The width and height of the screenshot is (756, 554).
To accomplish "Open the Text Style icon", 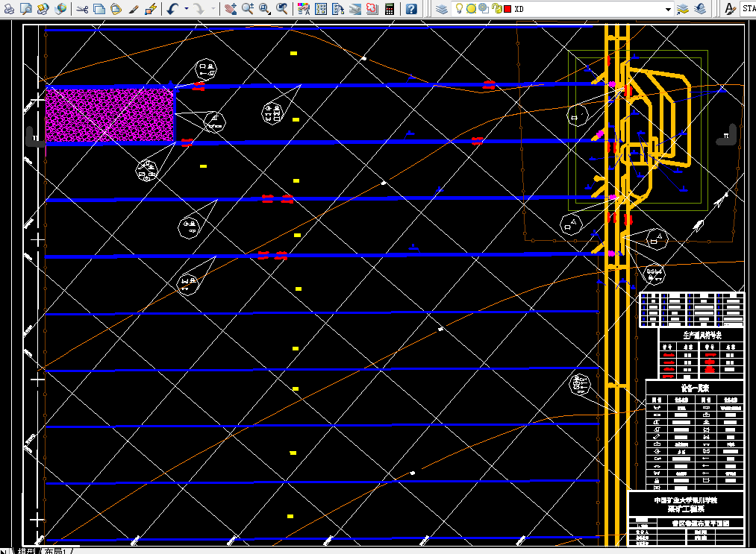I will (x=730, y=8).
